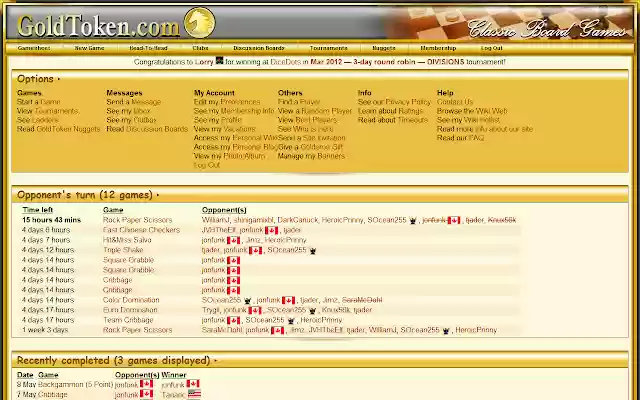Click Send a Message link
Image resolution: width=640 pixels, height=400 pixels.
[x=133, y=102]
